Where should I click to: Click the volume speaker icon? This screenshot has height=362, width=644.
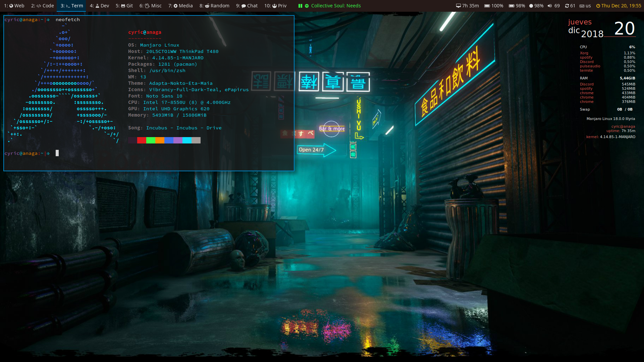tap(549, 6)
